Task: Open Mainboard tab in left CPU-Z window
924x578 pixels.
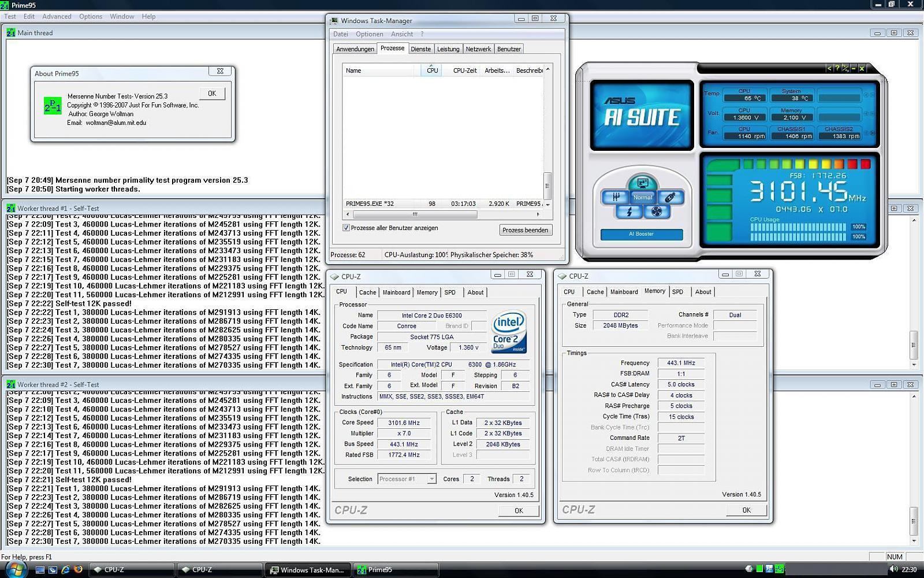Action: pos(396,292)
